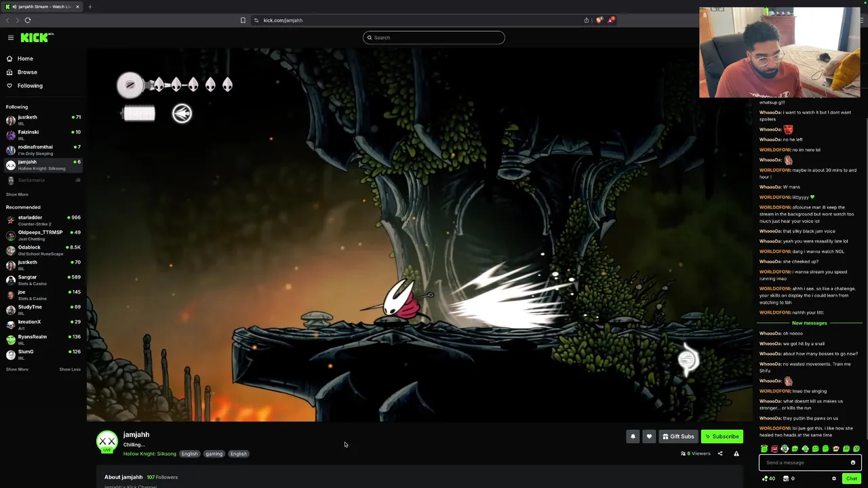Open channel points balance showing 40

click(x=769, y=479)
